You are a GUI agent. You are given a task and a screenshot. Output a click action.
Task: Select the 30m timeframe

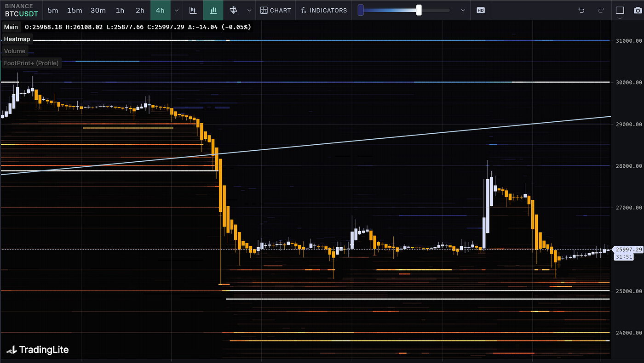click(98, 10)
